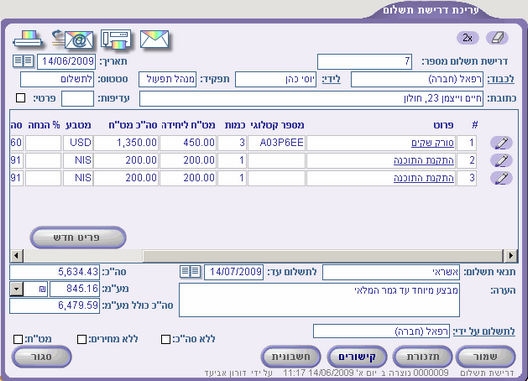
Task: Click the תזכורת reminder button
Action: click(423, 356)
